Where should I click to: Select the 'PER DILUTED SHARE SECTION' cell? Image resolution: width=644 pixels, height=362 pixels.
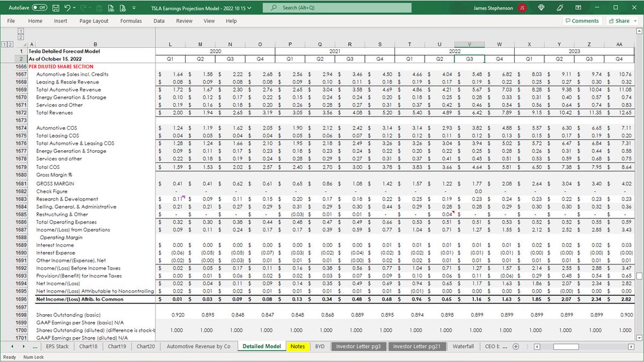92,67
